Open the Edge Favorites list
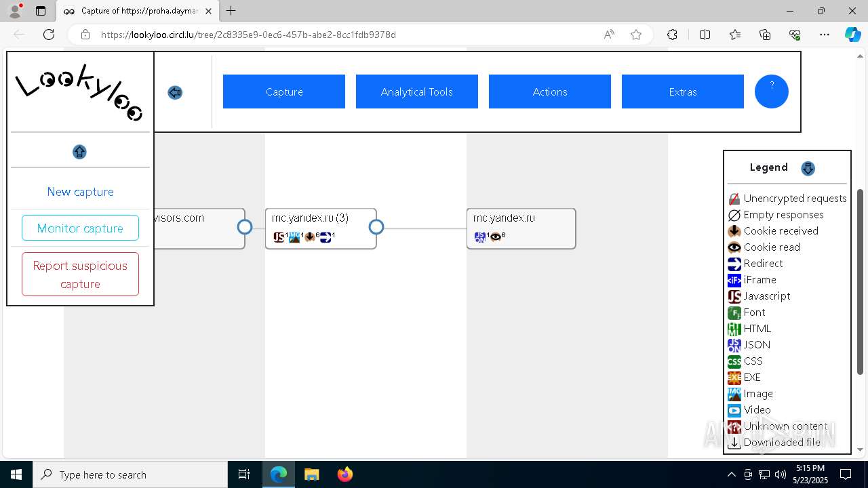Screen dimensions: 868x488 [x=735, y=35]
